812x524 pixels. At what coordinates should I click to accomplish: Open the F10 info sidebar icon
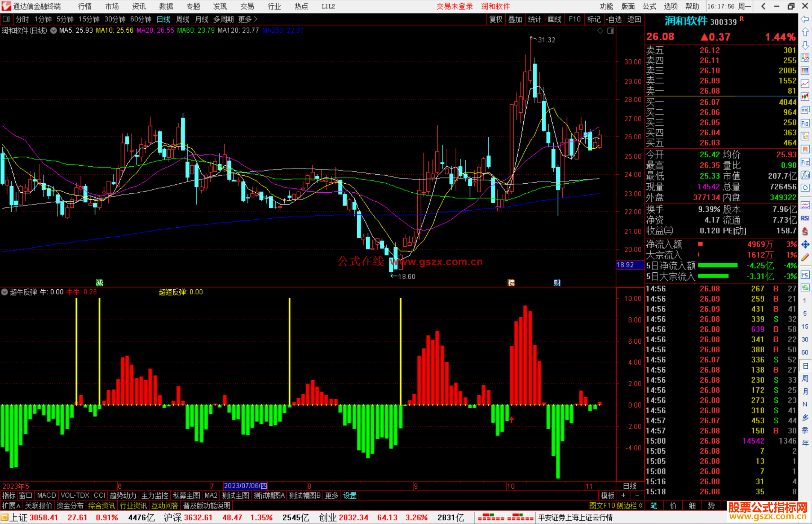(805, 123)
